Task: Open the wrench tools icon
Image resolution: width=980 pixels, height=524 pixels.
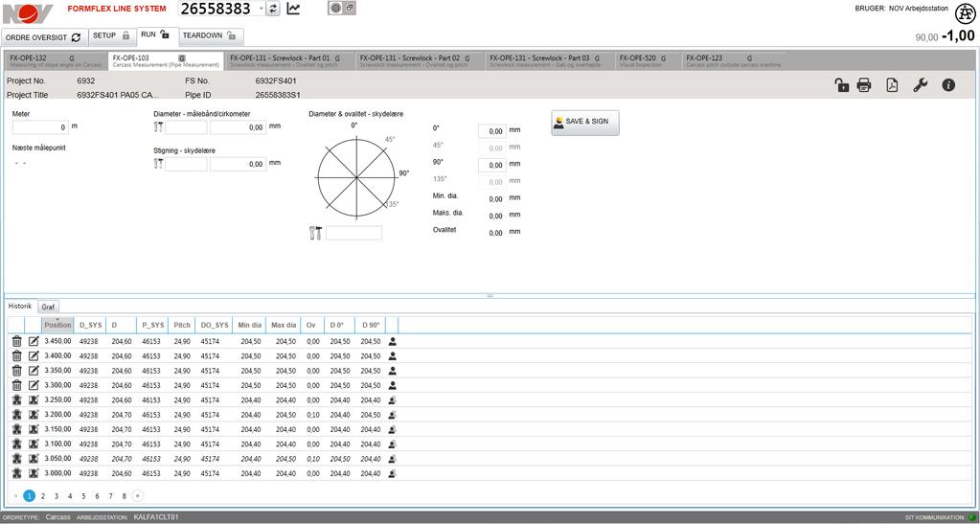Action: pos(920,85)
